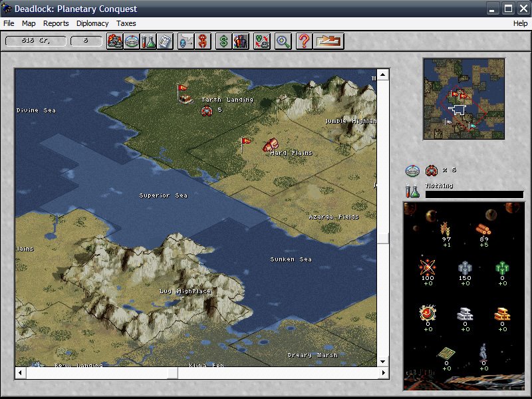
Task: Click the black research progress bar
Action: coord(474,194)
